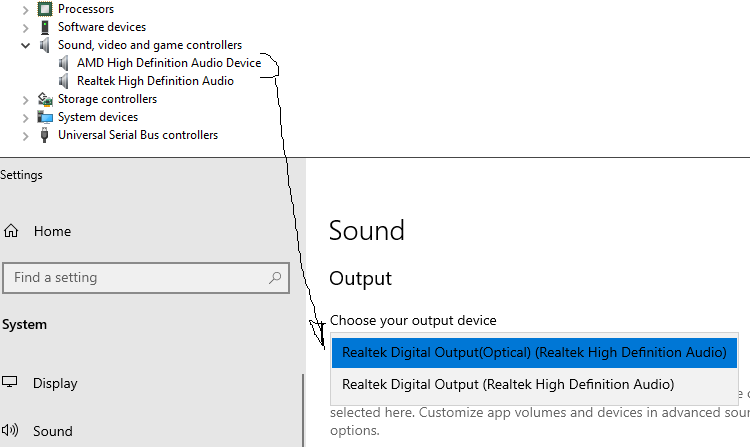Image resolution: width=750 pixels, height=447 pixels.
Task: Click the Choose your output device label
Action: point(413,320)
